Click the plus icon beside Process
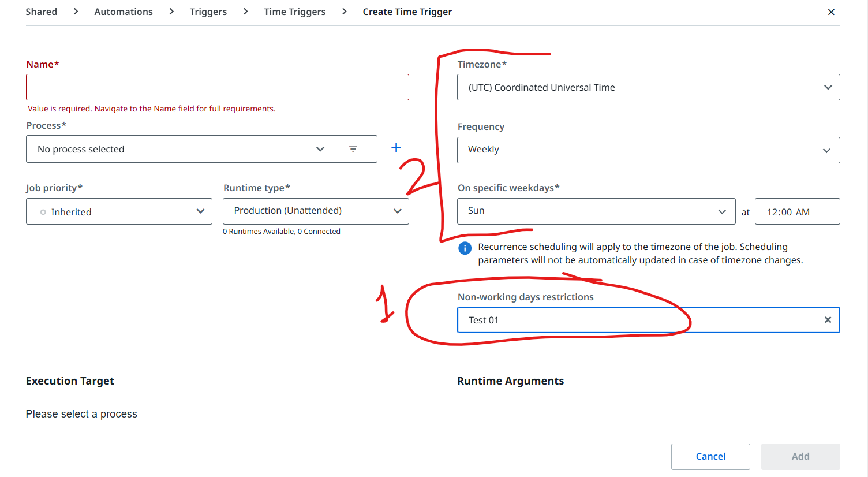This screenshot has height=477, width=868. tap(396, 148)
